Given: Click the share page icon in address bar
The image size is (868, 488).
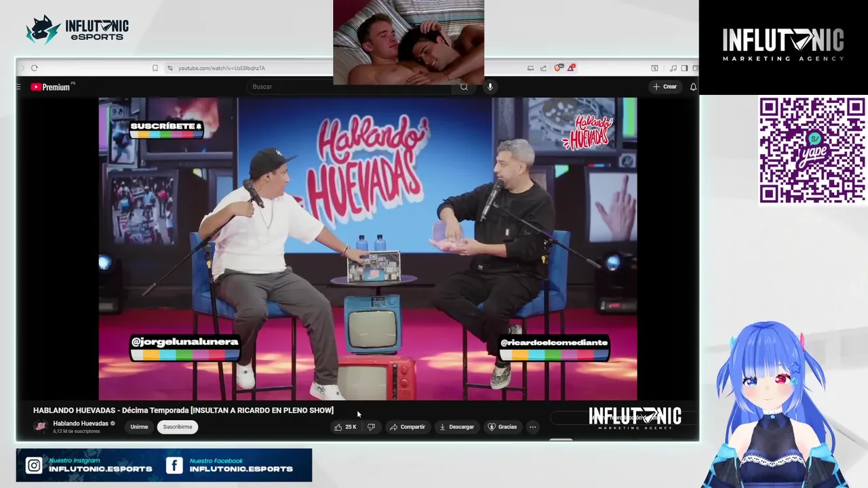Looking at the screenshot, I should coord(543,68).
